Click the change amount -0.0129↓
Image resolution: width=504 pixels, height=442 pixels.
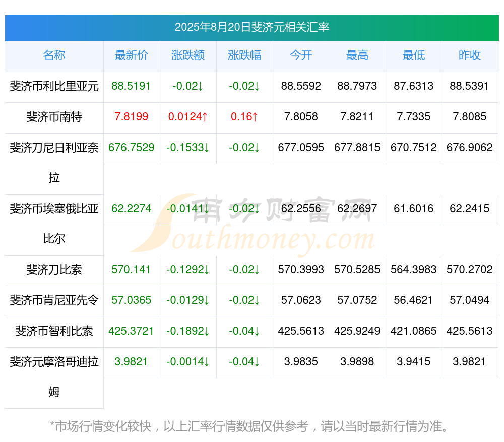[x=188, y=300]
